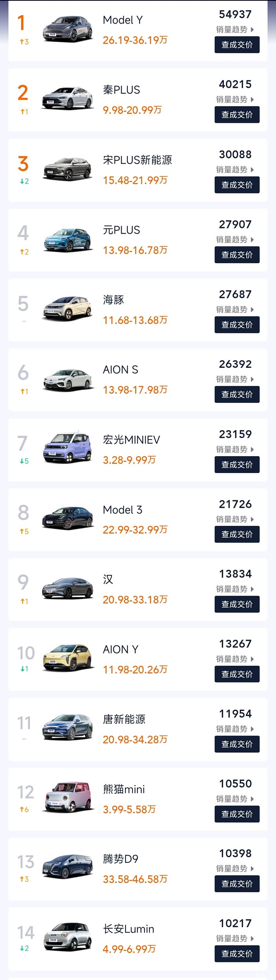The height and width of the screenshot is (980, 276).
Task: Click the Model Y car thumbnail
Action: tap(68, 30)
